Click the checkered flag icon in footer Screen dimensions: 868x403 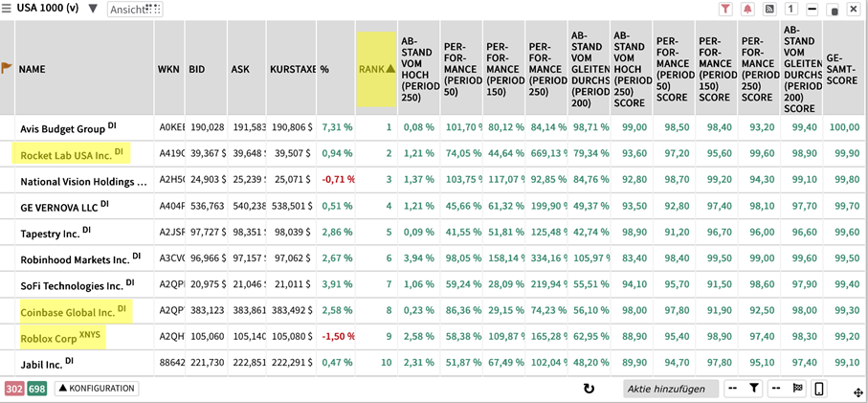[796, 389]
